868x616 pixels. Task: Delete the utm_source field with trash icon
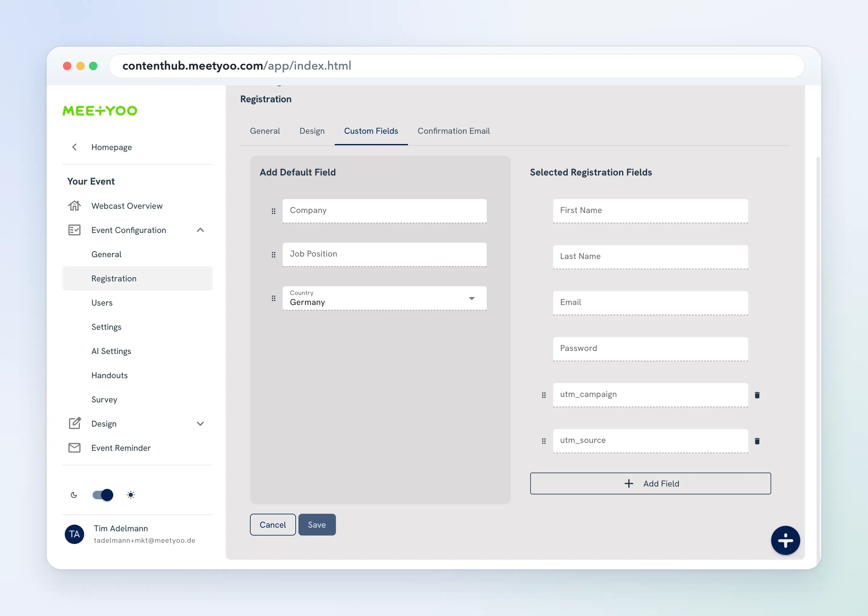[x=757, y=441]
